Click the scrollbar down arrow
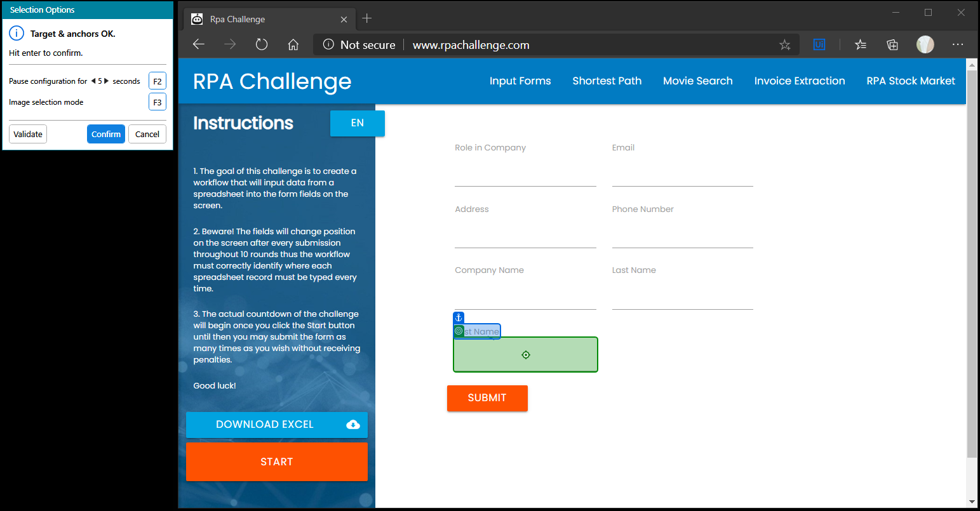This screenshot has width=980, height=511. pos(972,502)
